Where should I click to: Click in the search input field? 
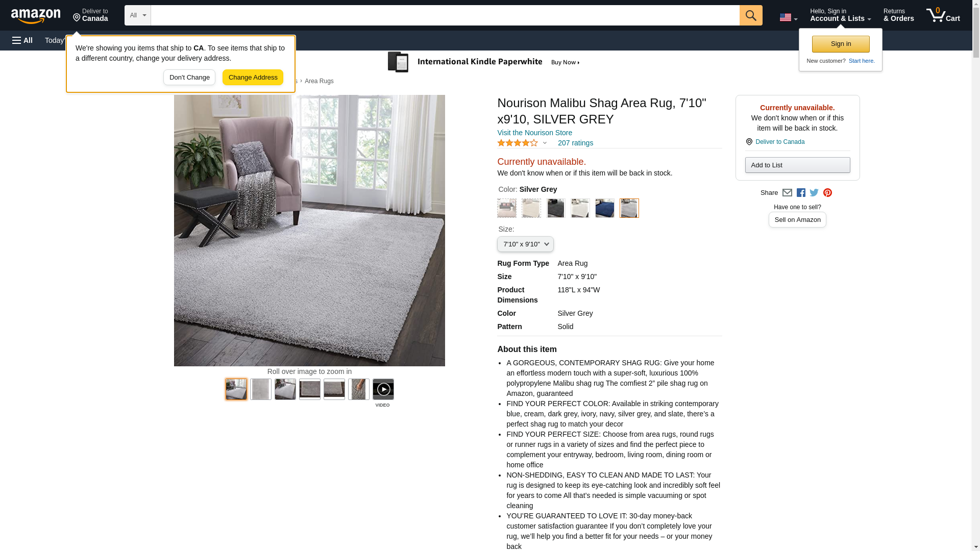[445, 15]
